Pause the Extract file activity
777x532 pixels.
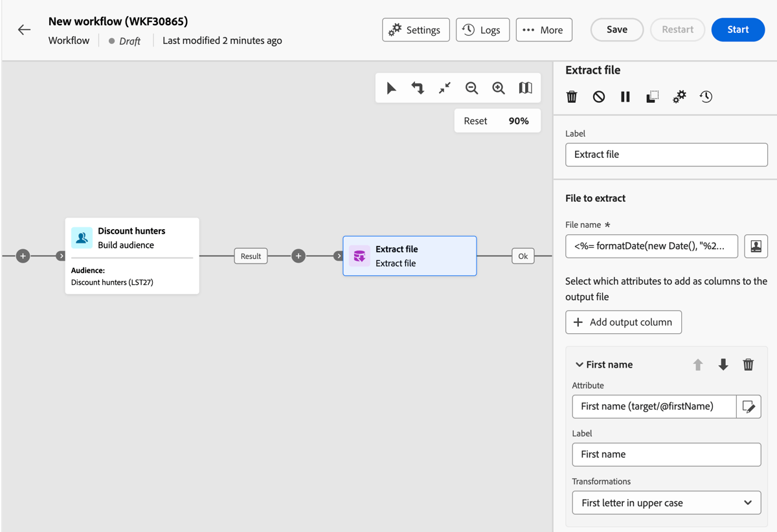[x=625, y=96]
